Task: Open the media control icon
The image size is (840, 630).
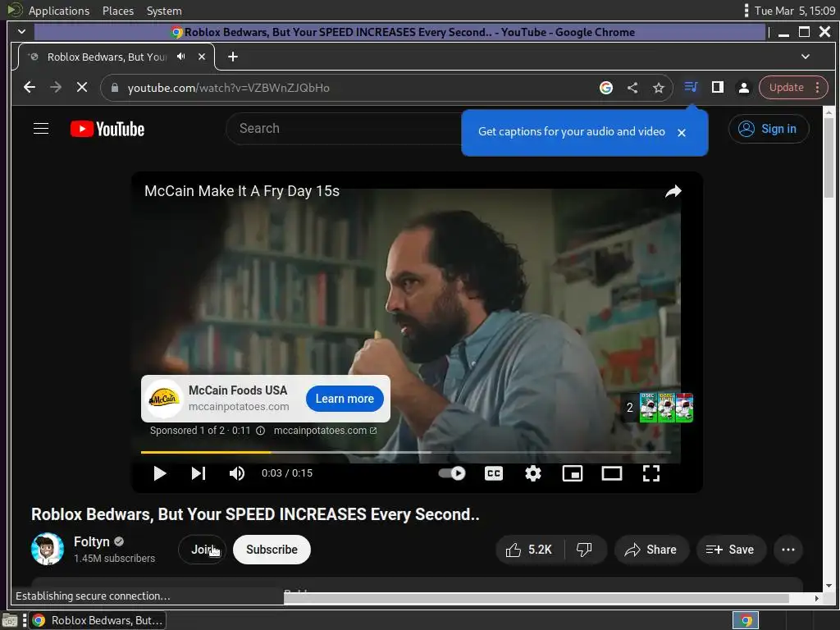Action: (x=691, y=87)
